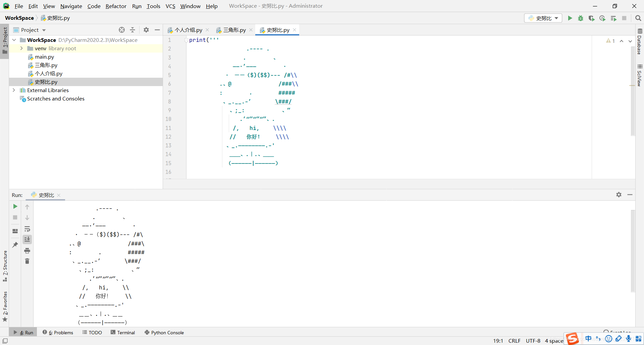644x345 pixels.
Task: Open the SciView side panel
Action: click(640, 75)
